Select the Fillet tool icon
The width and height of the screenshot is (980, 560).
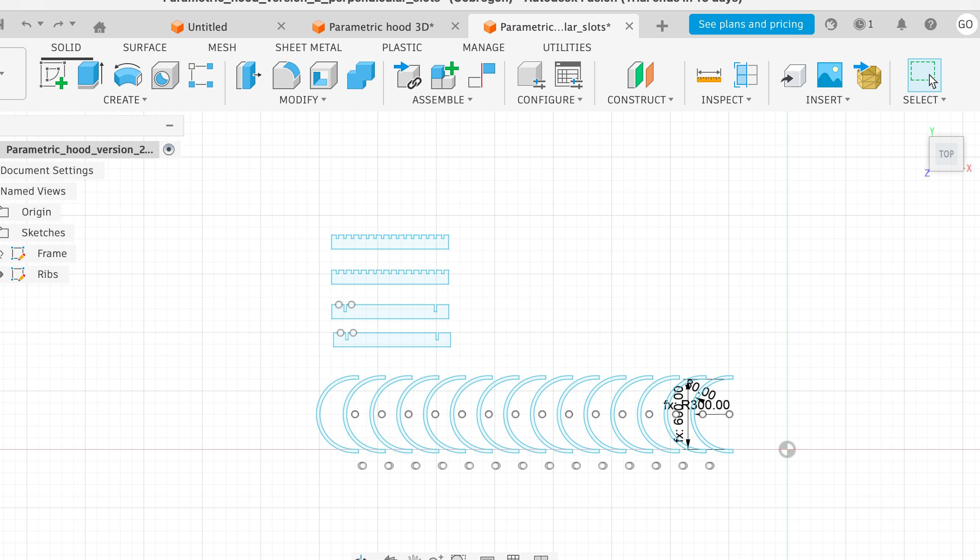pos(286,75)
